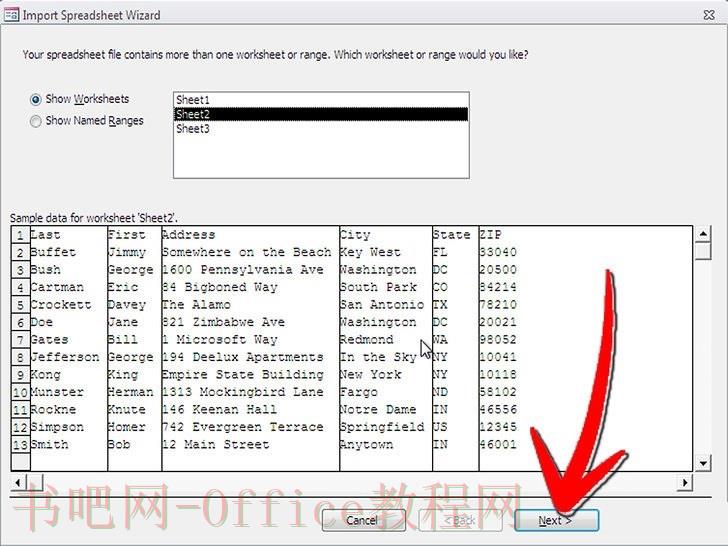728x546 pixels.
Task: Click the disabled Back button
Action: (x=460, y=520)
